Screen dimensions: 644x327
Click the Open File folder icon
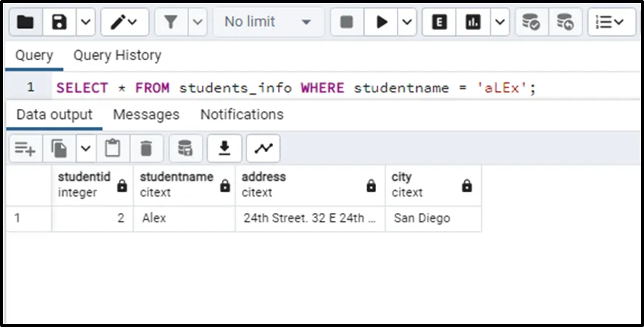coord(25,22)
